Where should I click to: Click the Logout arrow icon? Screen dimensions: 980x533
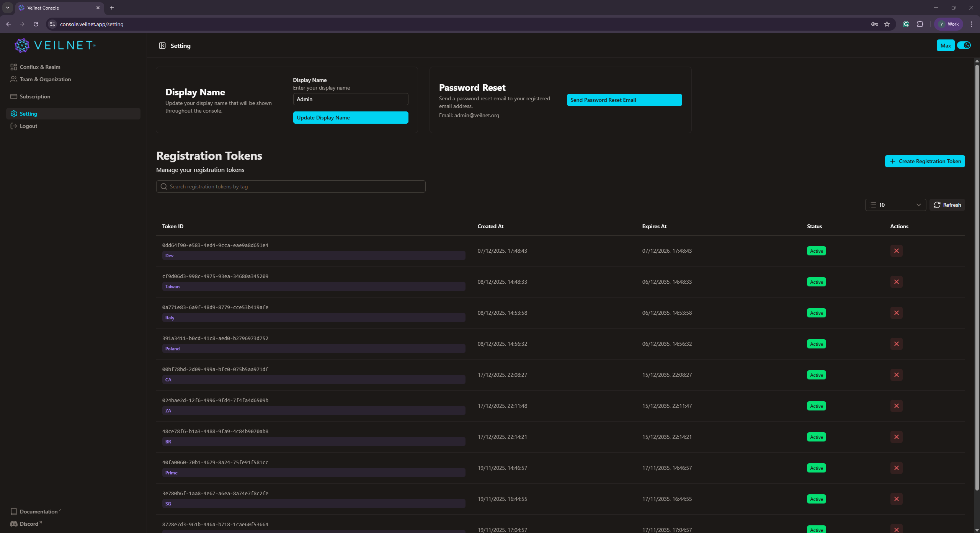pyautogui.click(x=14, y=126)
